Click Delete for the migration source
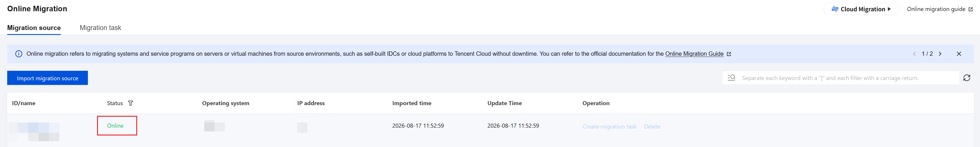The image size is (980, 147). click(652, 127)
